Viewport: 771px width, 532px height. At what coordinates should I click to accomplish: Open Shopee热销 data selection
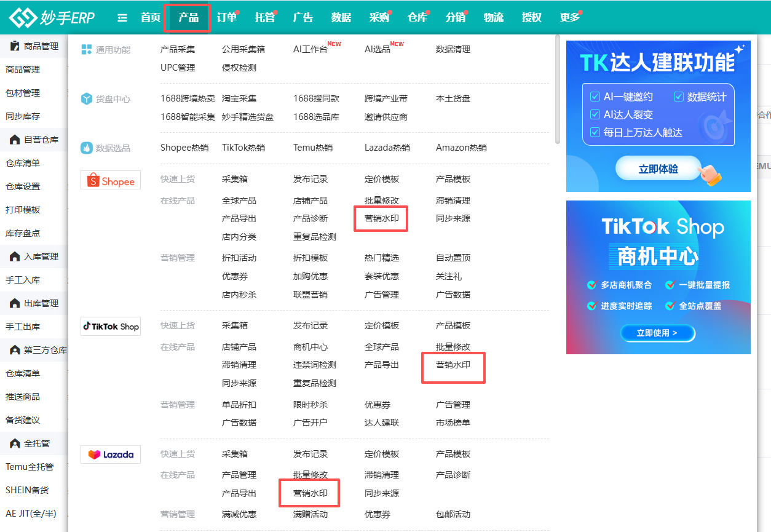(184, 148)
